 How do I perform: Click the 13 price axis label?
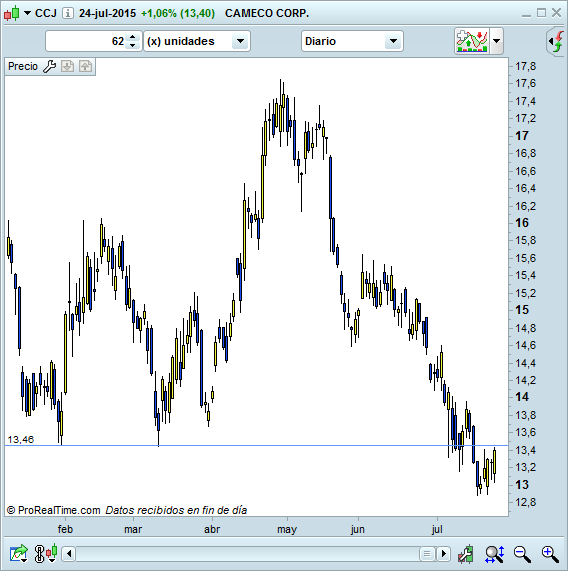522,485
